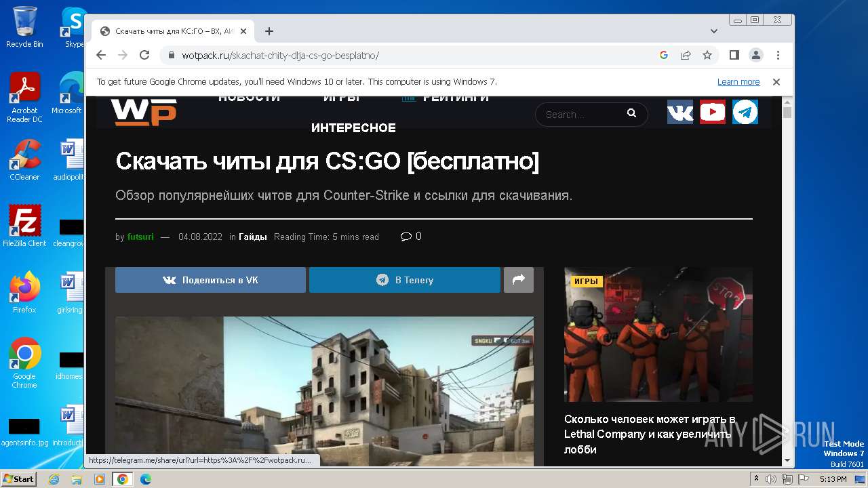Open CCleaner desktop icon
The image size is (868, 488).
pos(24,160)
